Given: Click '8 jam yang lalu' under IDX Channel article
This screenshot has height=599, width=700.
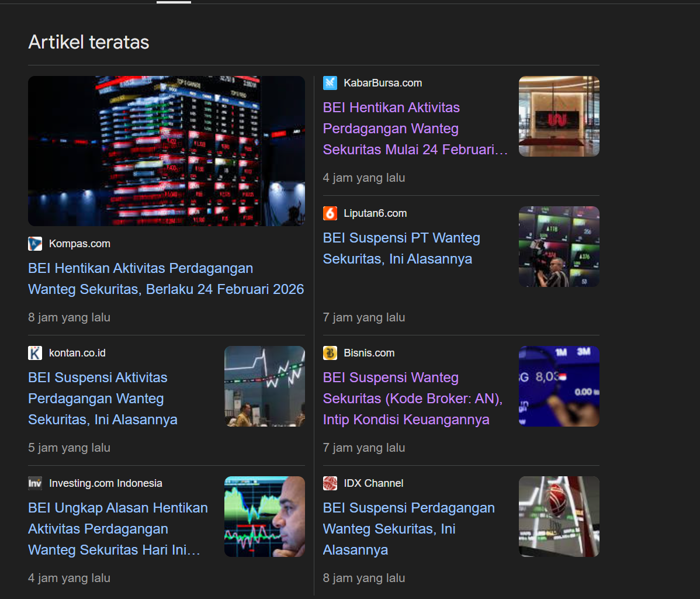Looking at the screenshot, I should 364,578.
